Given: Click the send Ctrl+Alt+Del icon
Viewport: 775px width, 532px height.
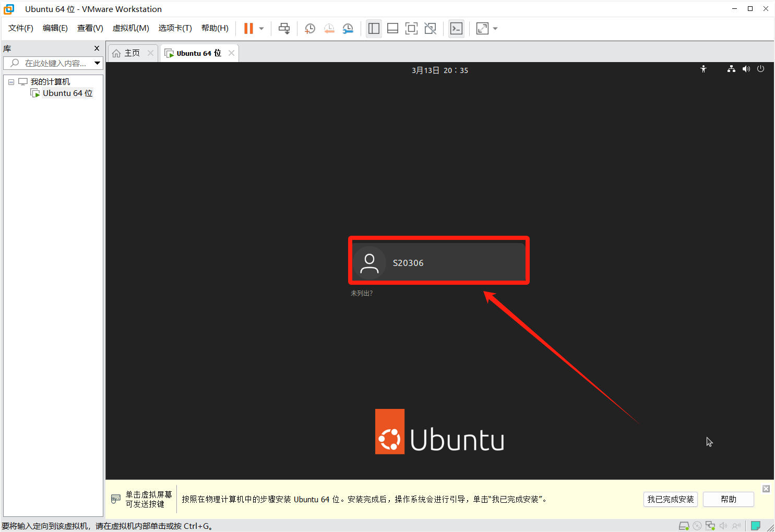Looking at the screenshot, I should (x=284, y=29).
